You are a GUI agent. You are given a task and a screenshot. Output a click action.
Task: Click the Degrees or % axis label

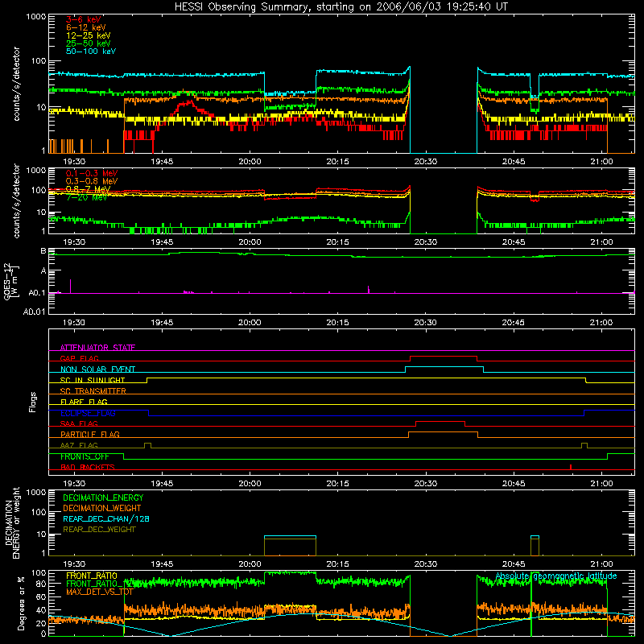[21, 603]
